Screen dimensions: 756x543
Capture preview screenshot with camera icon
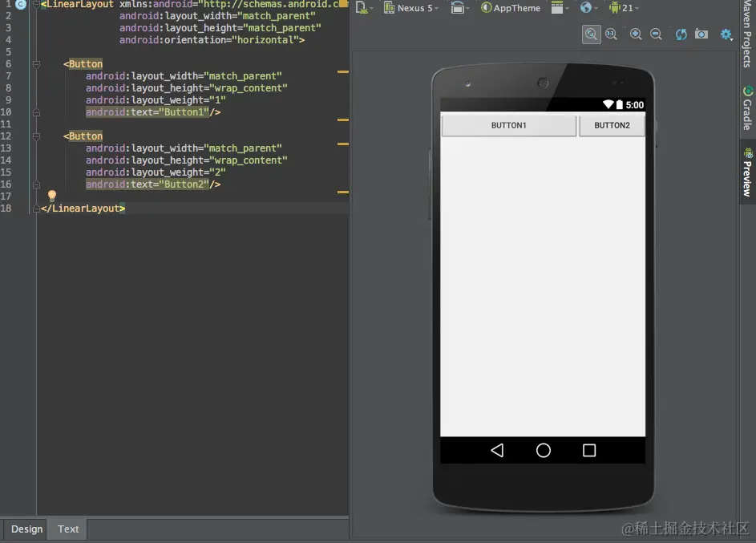(701, 34)
